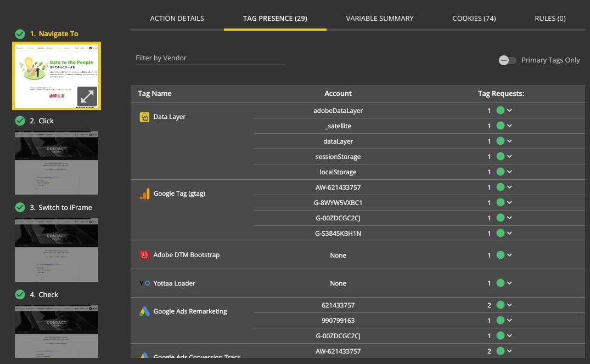
Task: Open the Switch to iFrame screenshot thumbnail
Action: point(57,250)
